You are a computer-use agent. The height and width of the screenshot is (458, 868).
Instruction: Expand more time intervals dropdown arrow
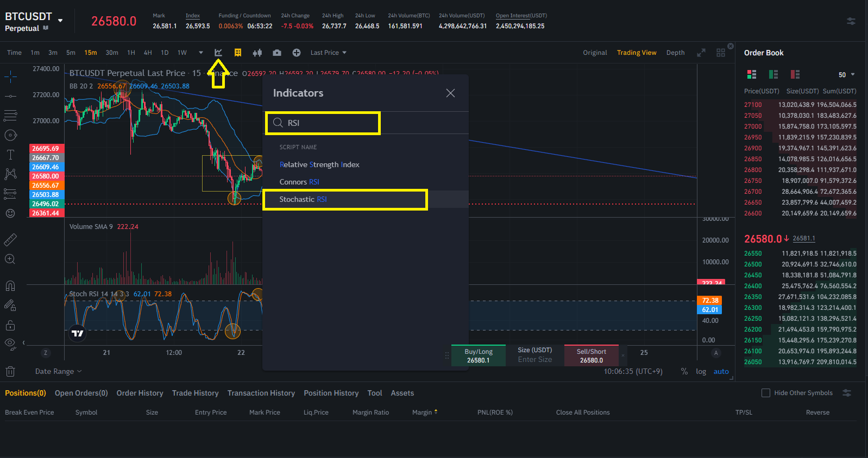pos(201,53)
